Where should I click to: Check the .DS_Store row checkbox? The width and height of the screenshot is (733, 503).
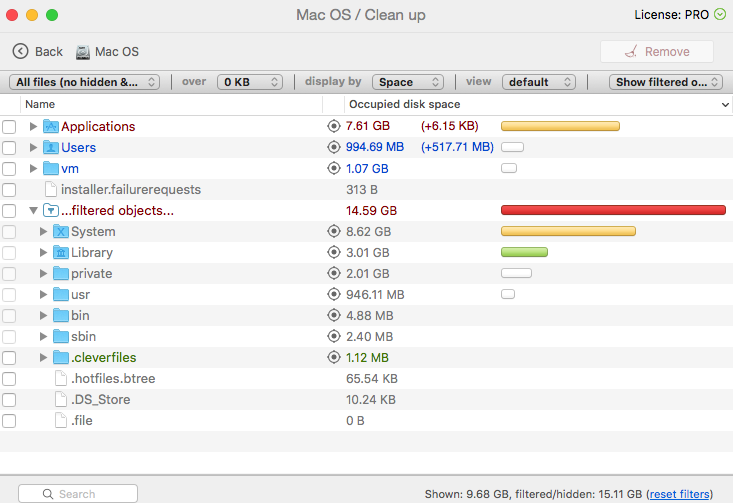coord(9,400)
